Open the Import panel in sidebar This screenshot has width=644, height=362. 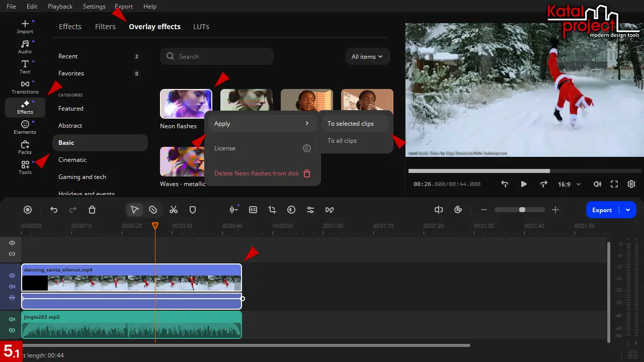[25, 27]
